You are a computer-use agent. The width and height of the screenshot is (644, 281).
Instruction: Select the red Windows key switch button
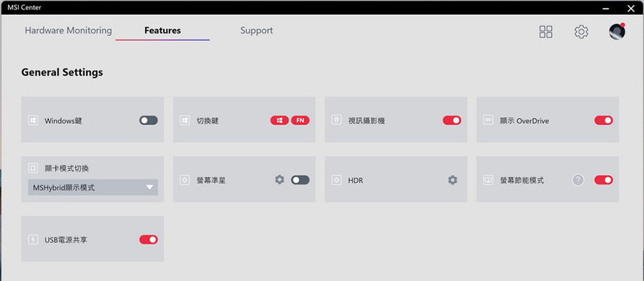[279, 120]
